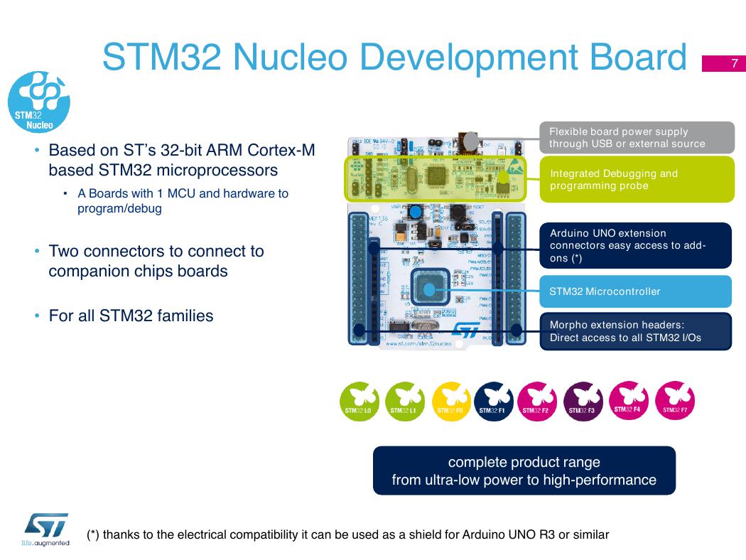Screen dimensions: 746x560
Task: Click the Integrated Debugging and programming probe callout
Action: click(637, 179)
